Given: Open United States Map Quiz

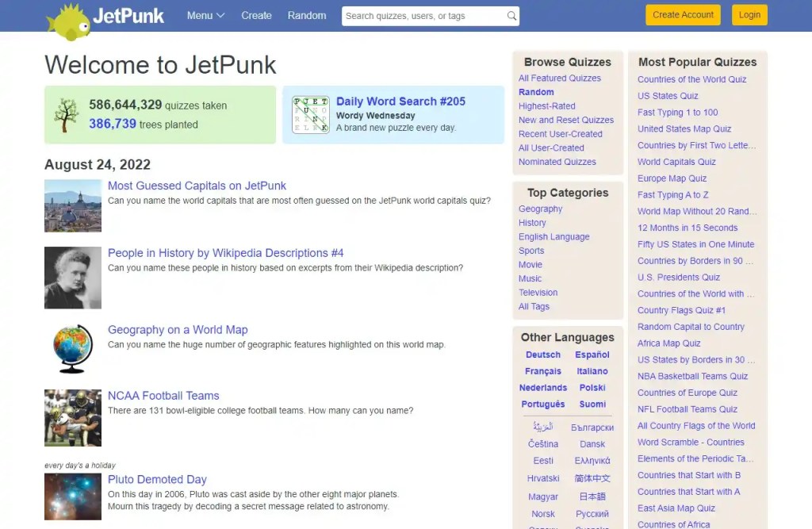Looking at the screenshot, I should click(x=684, y=129).
